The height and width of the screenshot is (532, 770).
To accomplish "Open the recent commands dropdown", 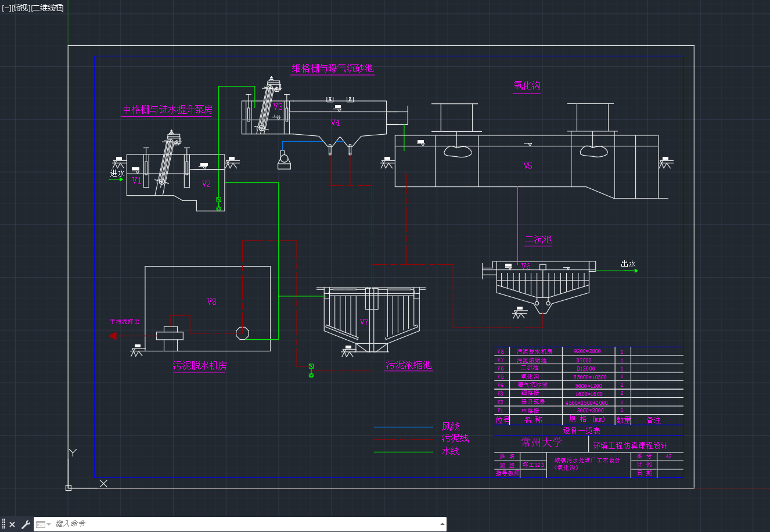I will click(44, 524).
